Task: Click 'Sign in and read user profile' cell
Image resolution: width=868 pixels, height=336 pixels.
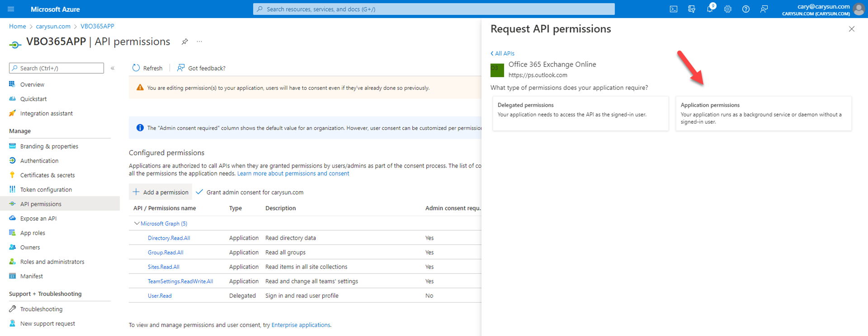Action: [x=302, y=296]
